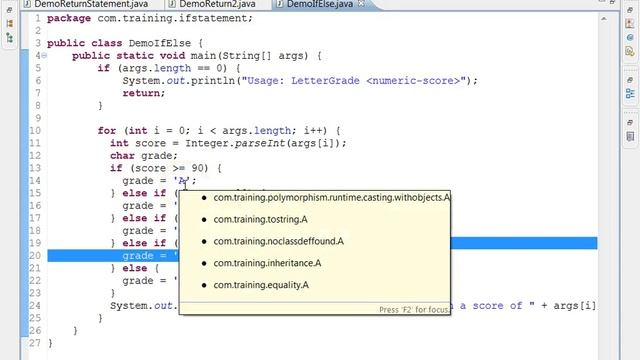Click args.length in the line 5 if-condition
640x360 pixels.
(x=157, y=68)
